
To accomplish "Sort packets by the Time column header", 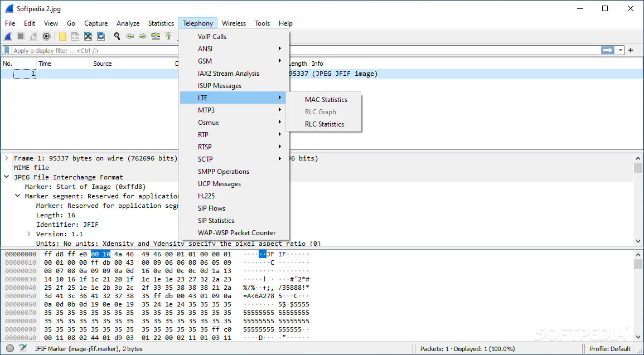I will [x=64, y=64].
